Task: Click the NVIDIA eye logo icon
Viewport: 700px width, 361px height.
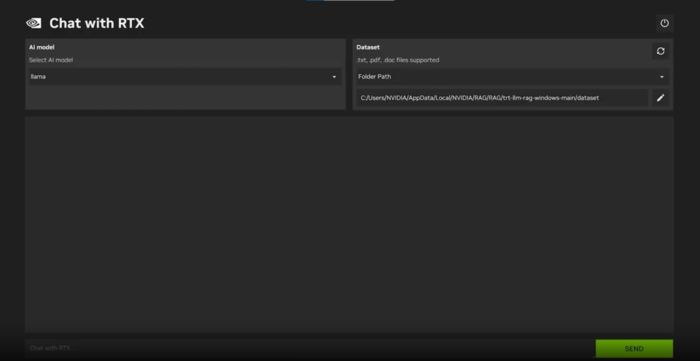Action: point(33,23)
